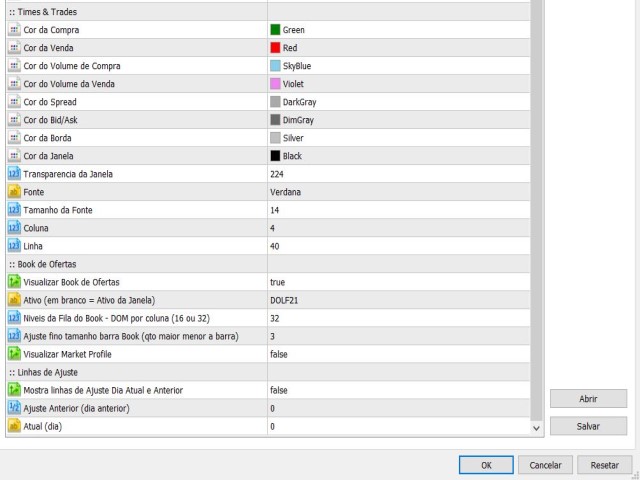
Task: Click the icon beside Niveis da Fila do Book
Action: click(x=14, y=318)
